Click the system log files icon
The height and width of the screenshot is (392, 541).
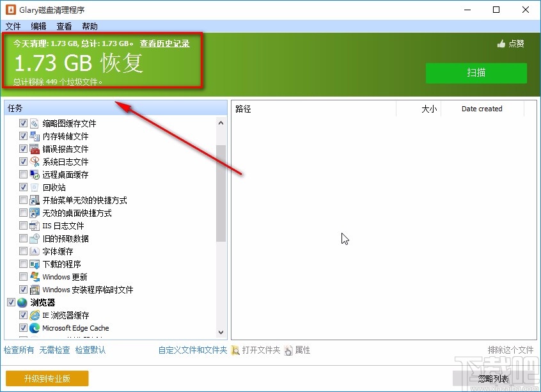[34, 162]
